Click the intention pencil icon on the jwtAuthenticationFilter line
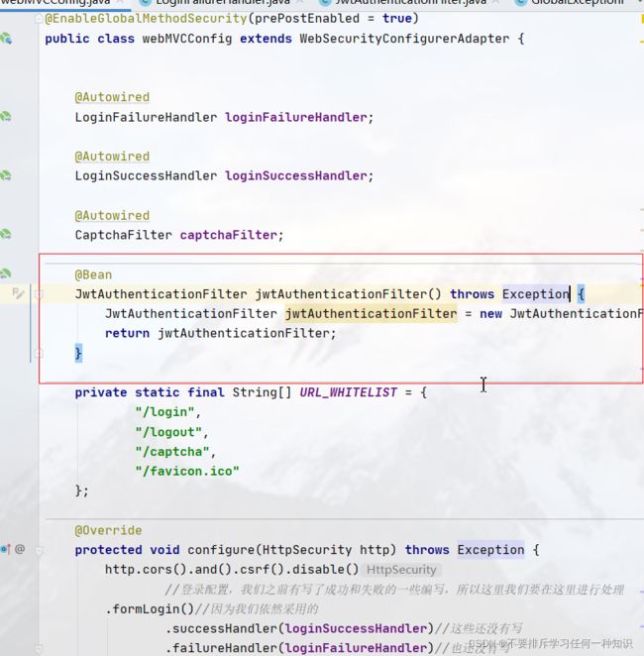 click(18, 293)
